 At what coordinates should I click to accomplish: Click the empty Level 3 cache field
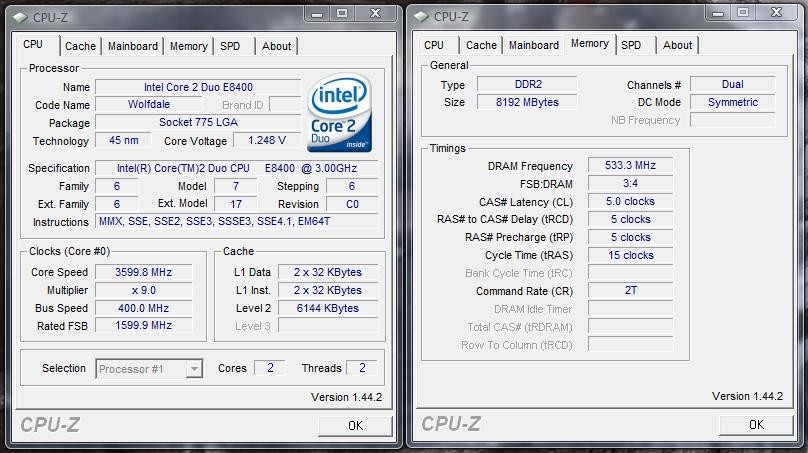pos(328,326)
